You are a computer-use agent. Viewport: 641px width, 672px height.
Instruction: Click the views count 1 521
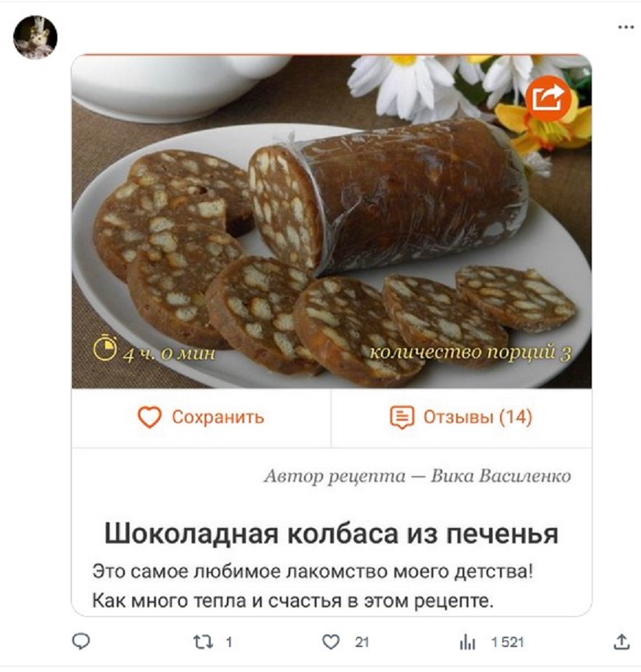tap(508, 642)
